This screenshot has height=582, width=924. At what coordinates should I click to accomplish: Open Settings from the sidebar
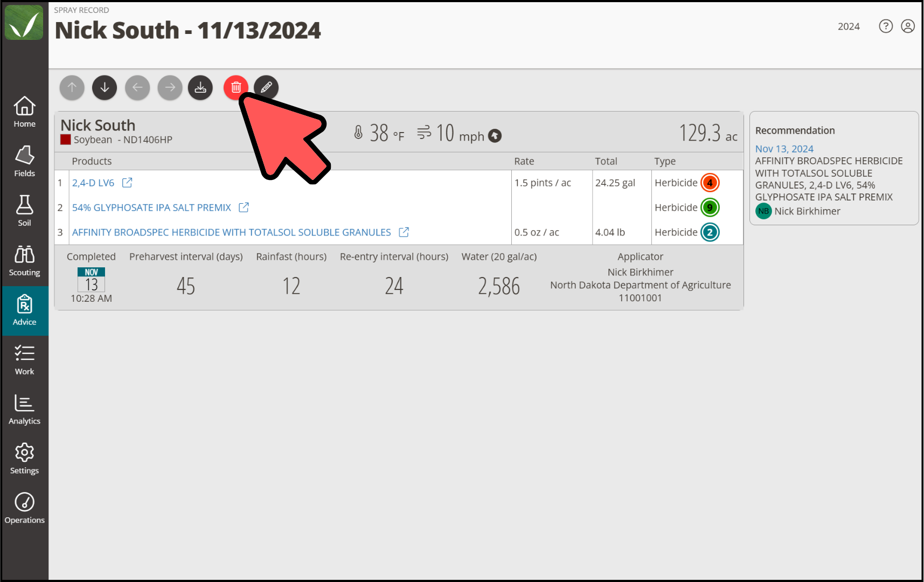(x=25, y=459)
